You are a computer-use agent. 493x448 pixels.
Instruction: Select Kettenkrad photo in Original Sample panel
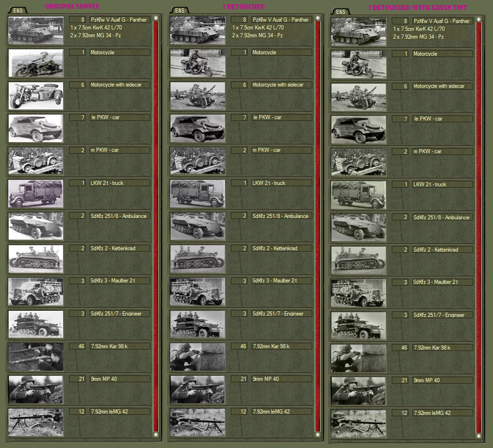point(36,259)
